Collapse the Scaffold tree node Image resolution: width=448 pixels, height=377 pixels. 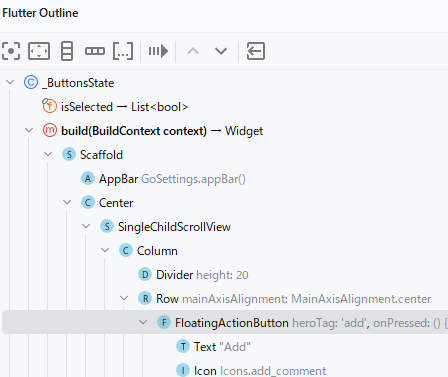click(48, 154)
